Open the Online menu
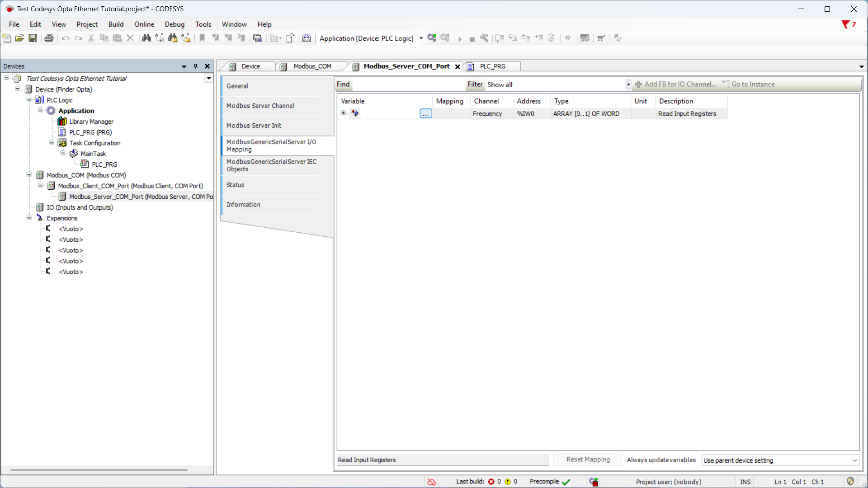This screenshot has height=488, width=868. (144, 24)
